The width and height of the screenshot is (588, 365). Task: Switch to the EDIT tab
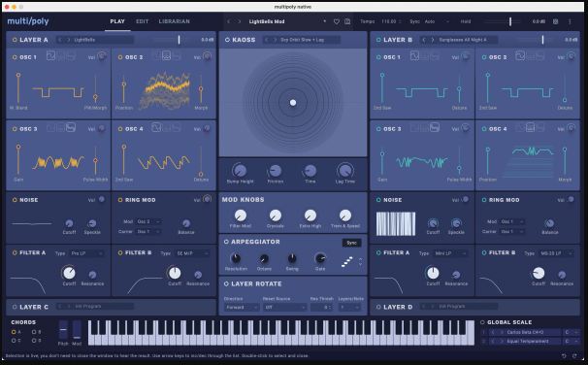142,21
